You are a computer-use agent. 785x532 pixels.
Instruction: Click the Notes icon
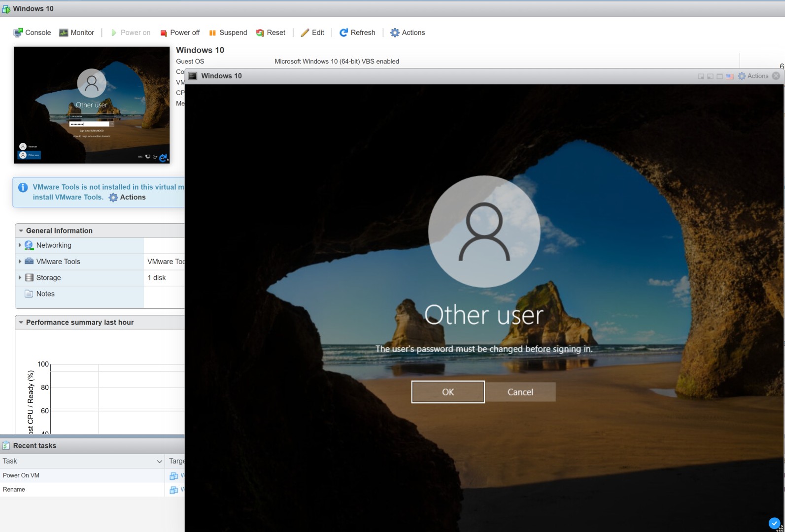pos(29,294)
